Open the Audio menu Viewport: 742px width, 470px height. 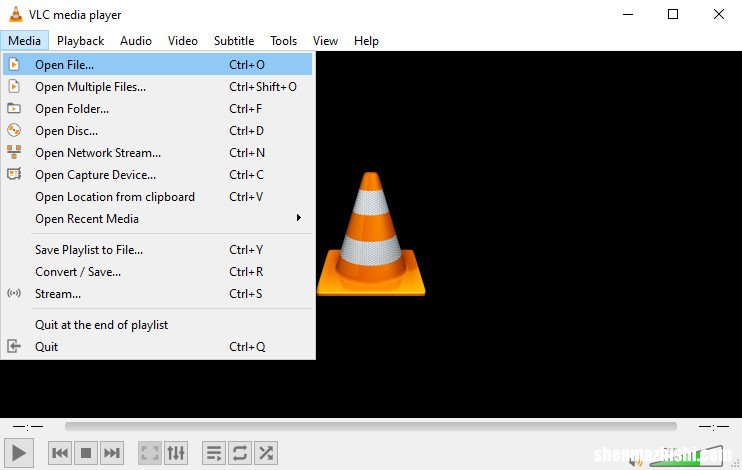(136, 41)
